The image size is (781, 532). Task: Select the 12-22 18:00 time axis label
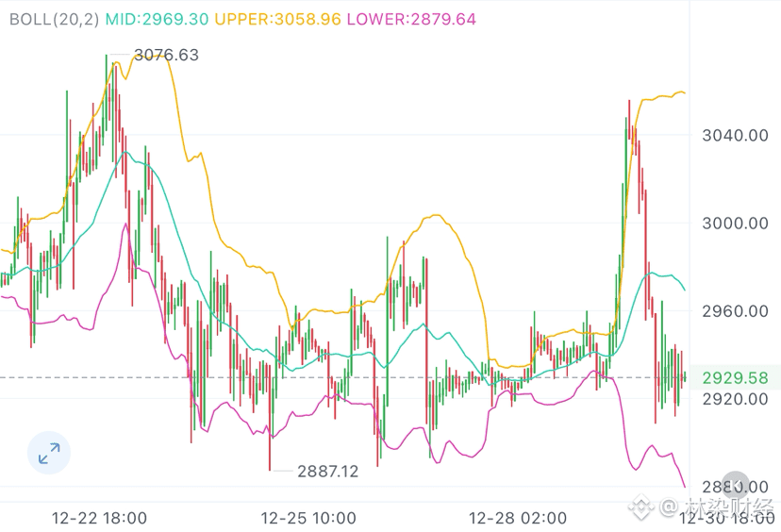tap(100, 518)
